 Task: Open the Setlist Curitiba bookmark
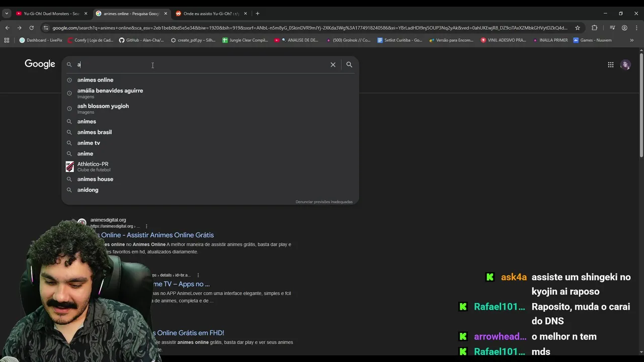[400, 40]
